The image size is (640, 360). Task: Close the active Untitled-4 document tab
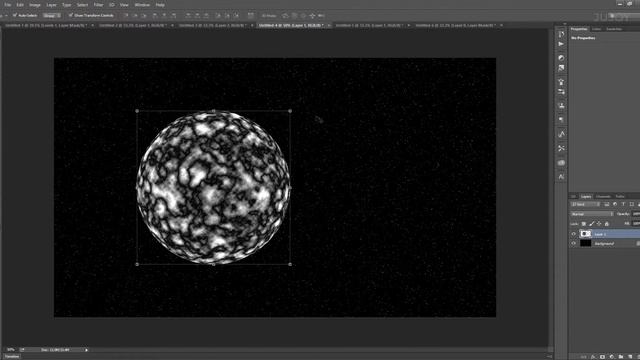tap(329, 25)
